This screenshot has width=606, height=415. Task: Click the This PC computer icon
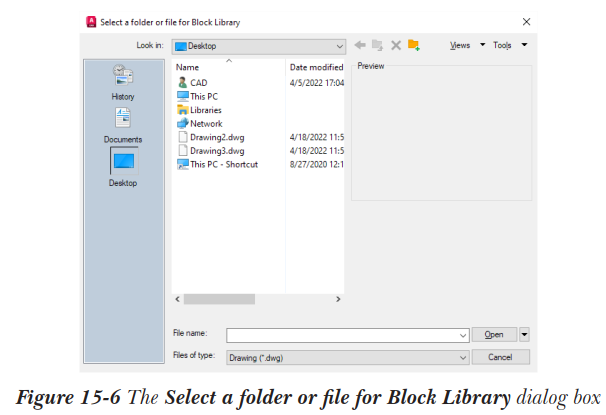click(x=182, y=96)
